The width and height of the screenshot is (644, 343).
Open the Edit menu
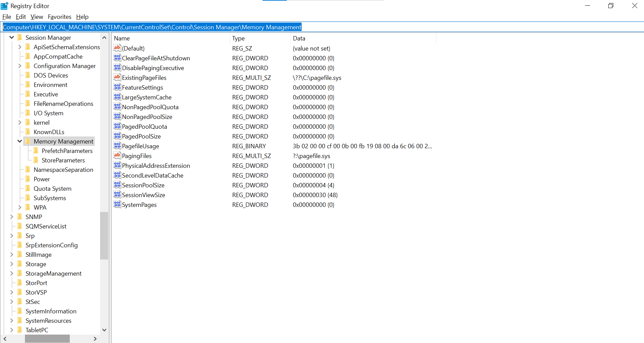coord(21,17)
